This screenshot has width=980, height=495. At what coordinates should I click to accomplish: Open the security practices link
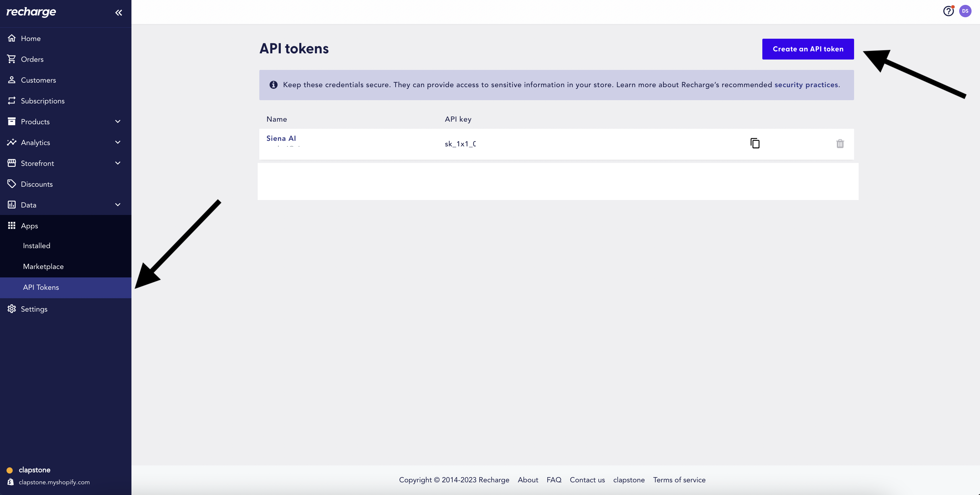tap(806, 85)
